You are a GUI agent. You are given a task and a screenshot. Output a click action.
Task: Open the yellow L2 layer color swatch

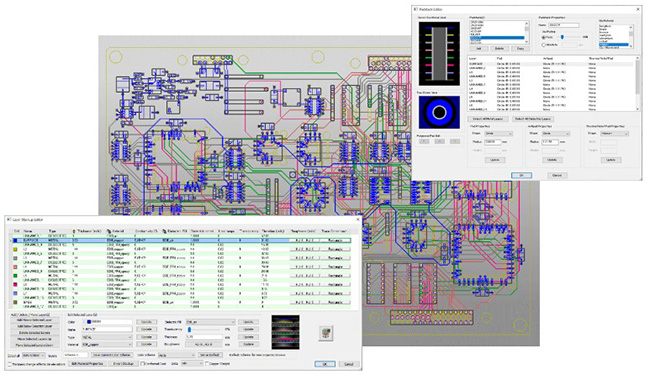pos(15,249)
